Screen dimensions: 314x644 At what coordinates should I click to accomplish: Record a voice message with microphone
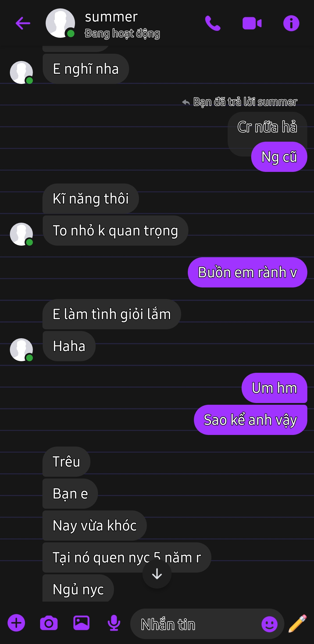114,623
